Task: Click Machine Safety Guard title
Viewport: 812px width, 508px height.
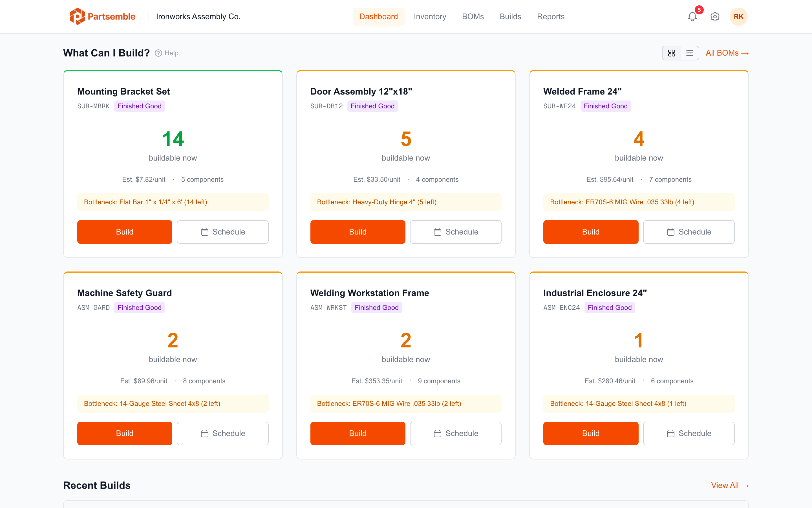Action: pyautogui.click(x=125, y=293)
